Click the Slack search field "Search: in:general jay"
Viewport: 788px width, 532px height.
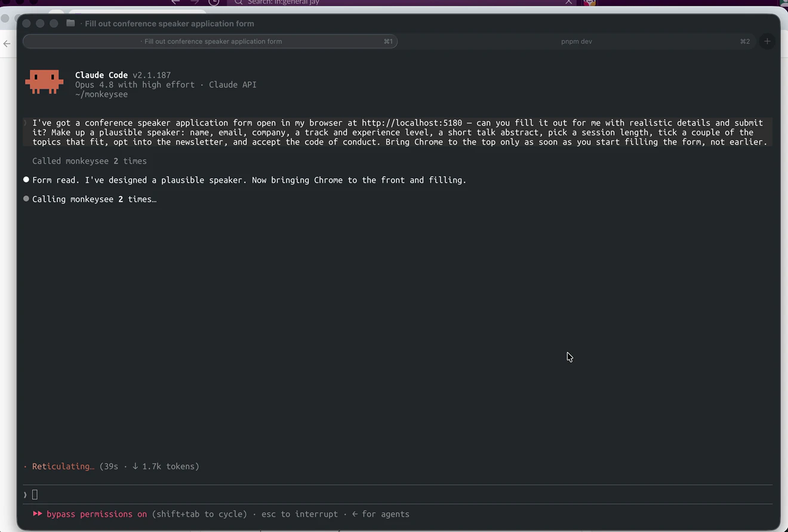click(400, 2)
